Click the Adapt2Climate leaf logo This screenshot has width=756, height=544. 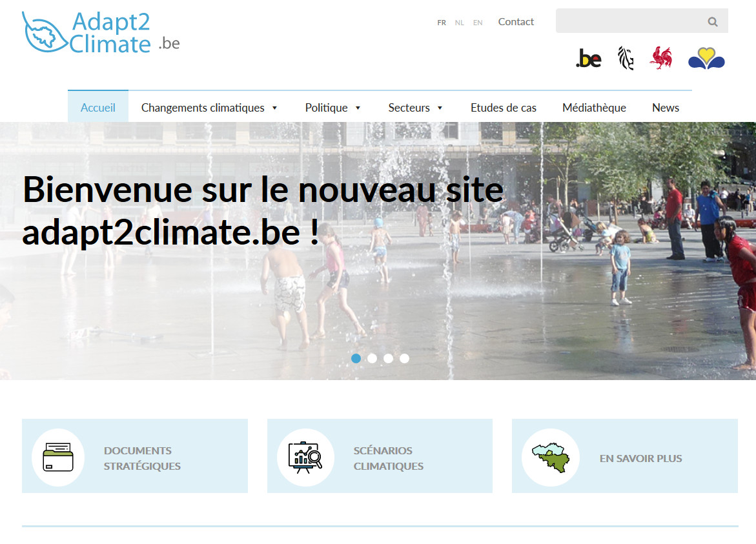(44, 32)
